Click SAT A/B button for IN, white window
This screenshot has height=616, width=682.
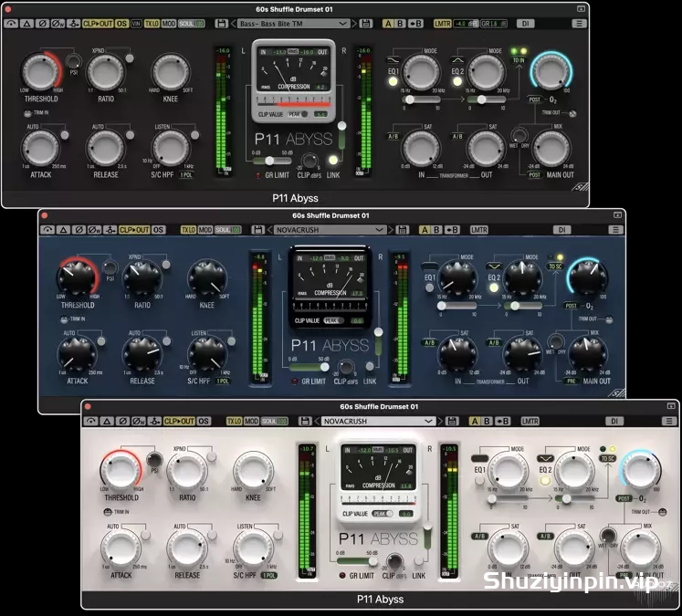[x=479, y=536]
